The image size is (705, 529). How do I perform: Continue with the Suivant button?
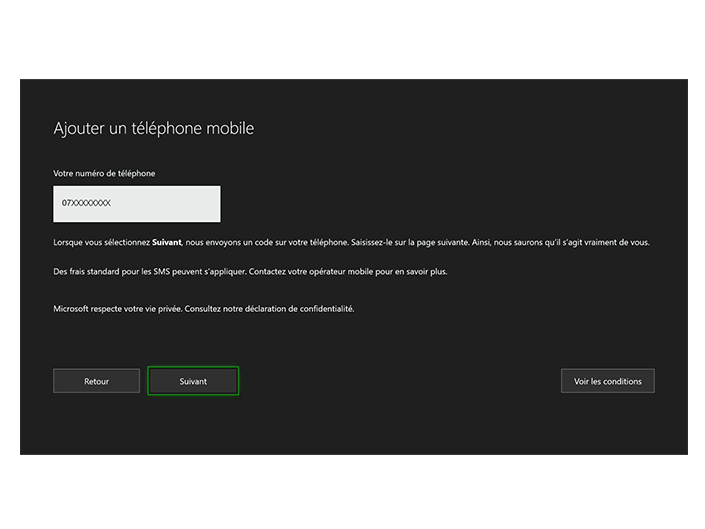point(193,381)
